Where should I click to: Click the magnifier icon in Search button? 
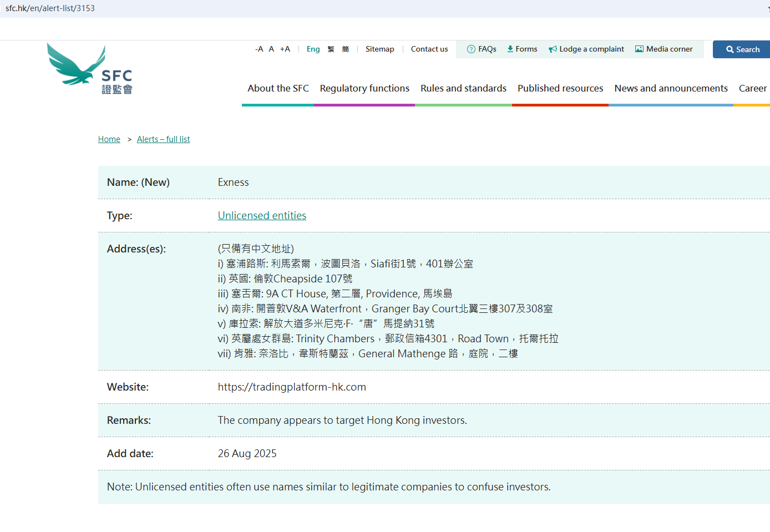730,50
